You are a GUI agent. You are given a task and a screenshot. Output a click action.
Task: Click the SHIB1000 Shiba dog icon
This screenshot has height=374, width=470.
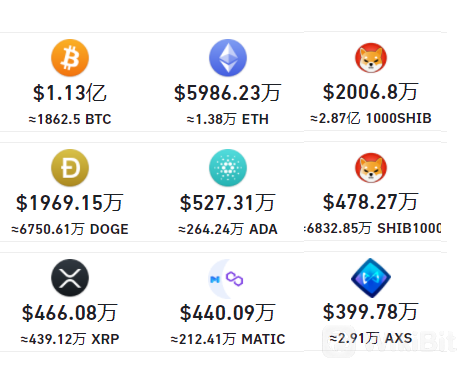click(371, 168)
